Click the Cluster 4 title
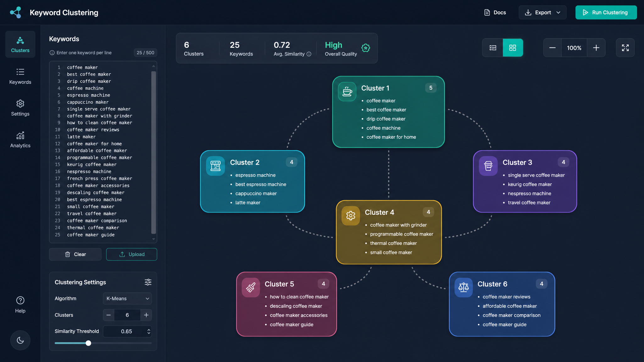This screenshot has height=362, width=644. coord(379,212)
